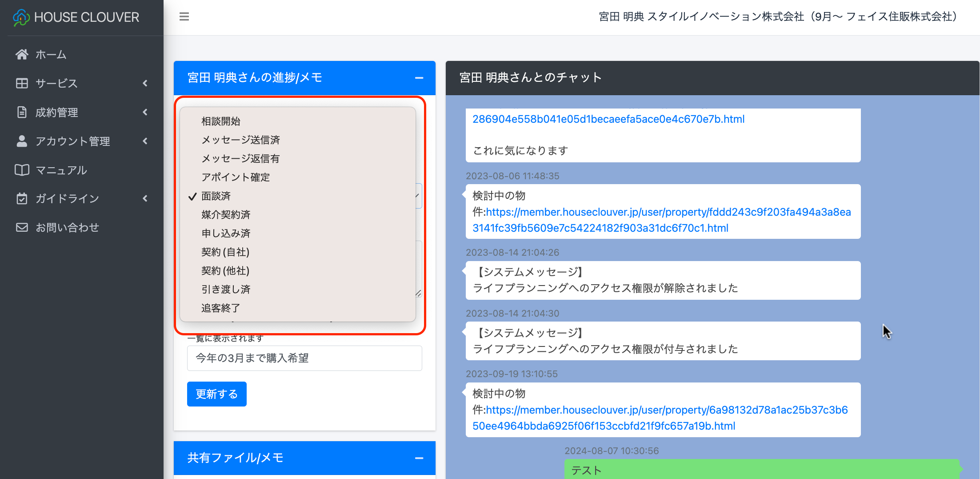
Task: Click the Home house icon in sidebar
Action: [22, 55]
